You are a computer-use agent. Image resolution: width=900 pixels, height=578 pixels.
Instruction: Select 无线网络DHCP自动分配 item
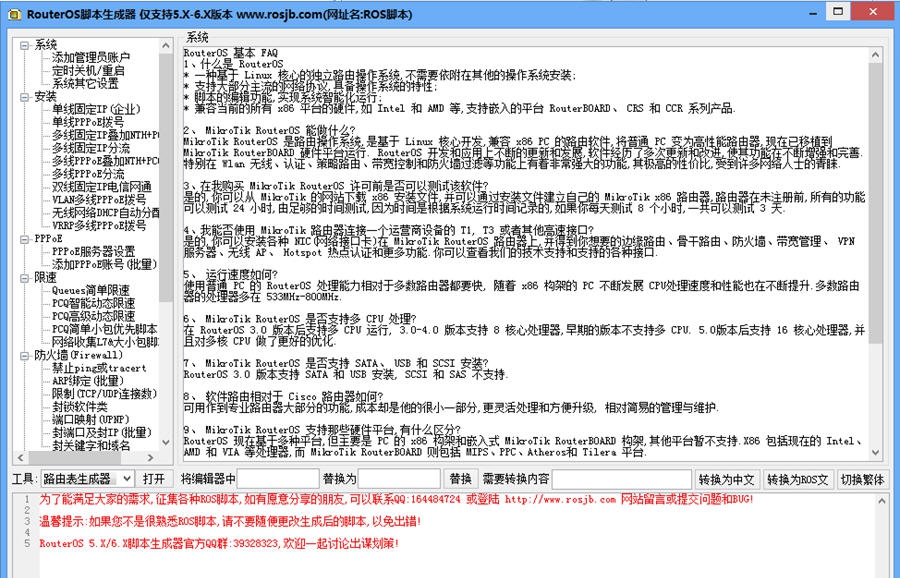[x=106, y=212]
